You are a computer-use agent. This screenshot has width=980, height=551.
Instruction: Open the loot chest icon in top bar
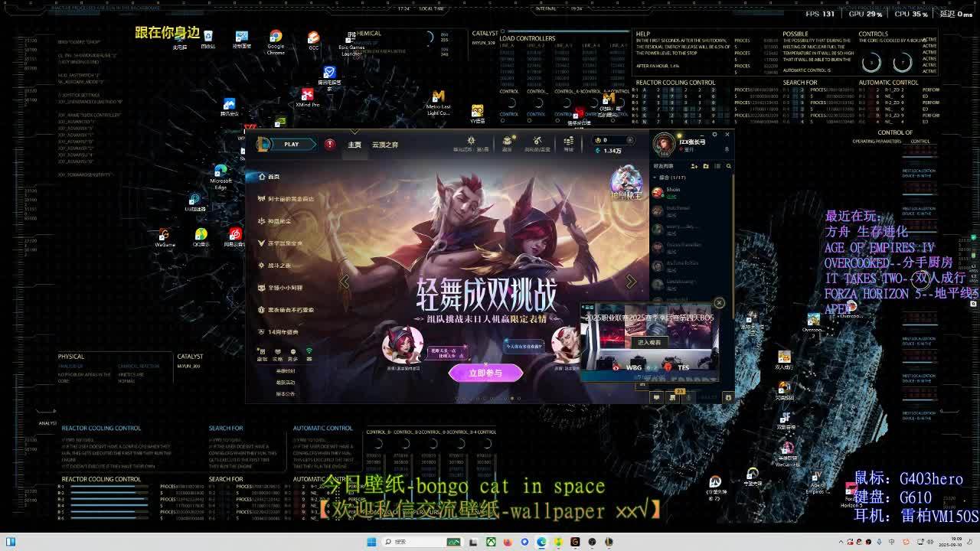click(x=507, y=142)
